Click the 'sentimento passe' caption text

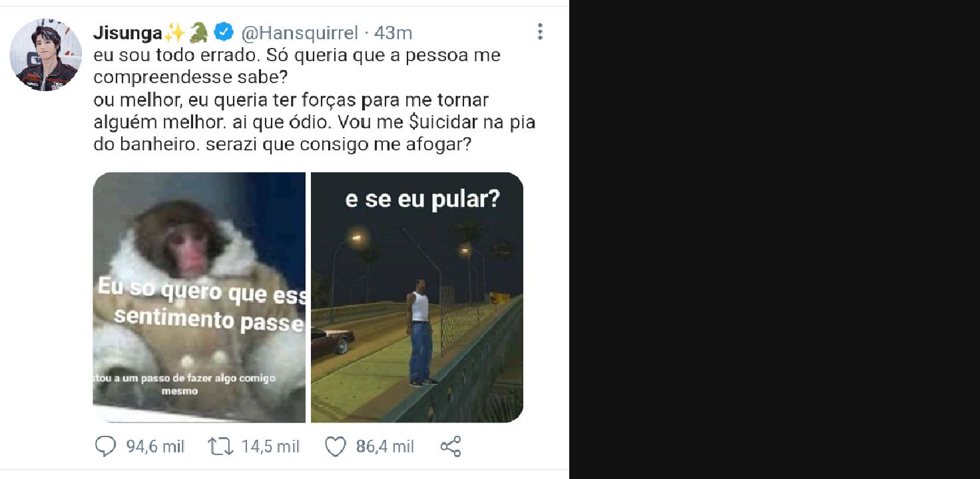click(x=208, y=319)
